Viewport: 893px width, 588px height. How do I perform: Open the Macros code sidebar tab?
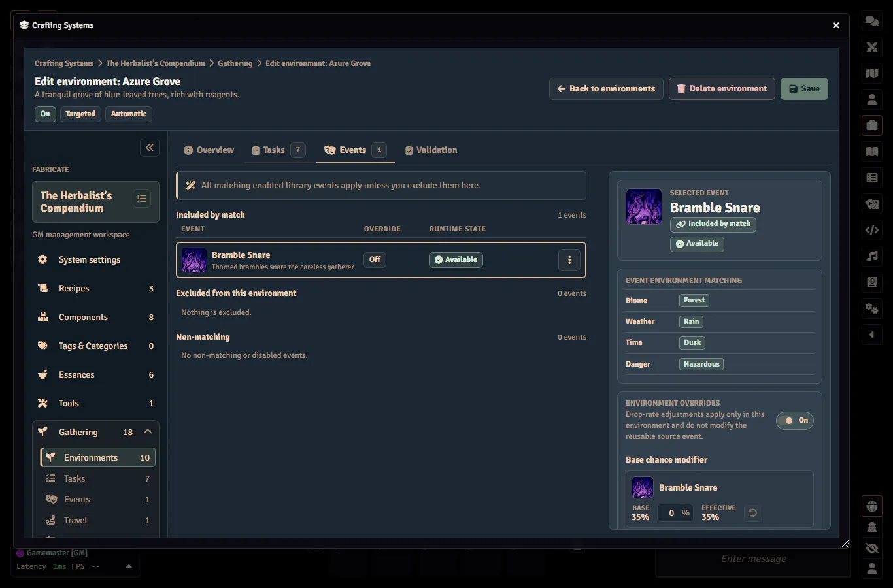point(872,230)
